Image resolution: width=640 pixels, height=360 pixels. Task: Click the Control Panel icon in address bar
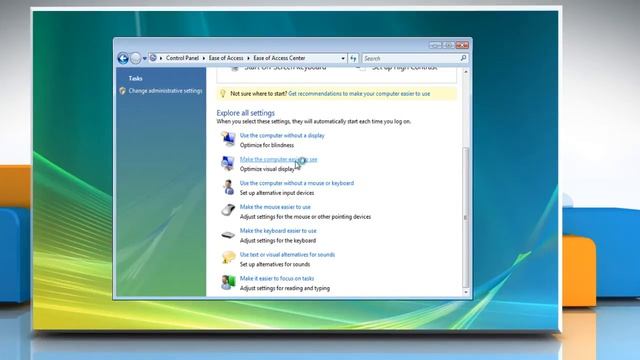coord(153,58)
